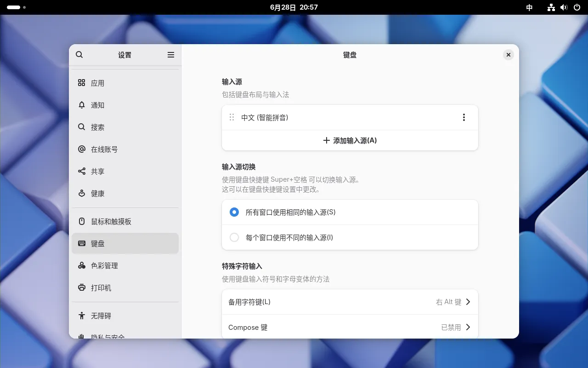Open 打印机 settings entry
The height and width of the screenshot is (368, 588).
[x=125, y=287]
